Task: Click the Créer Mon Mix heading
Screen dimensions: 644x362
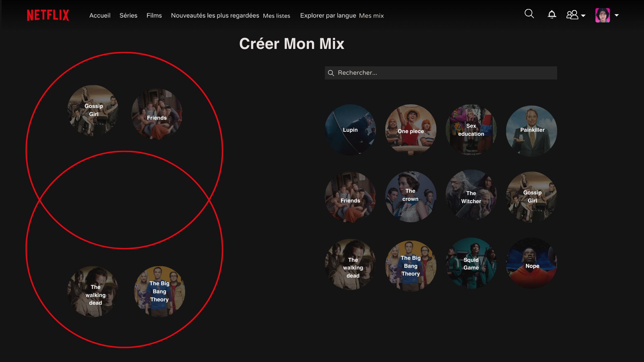Action: pos(291,44)
